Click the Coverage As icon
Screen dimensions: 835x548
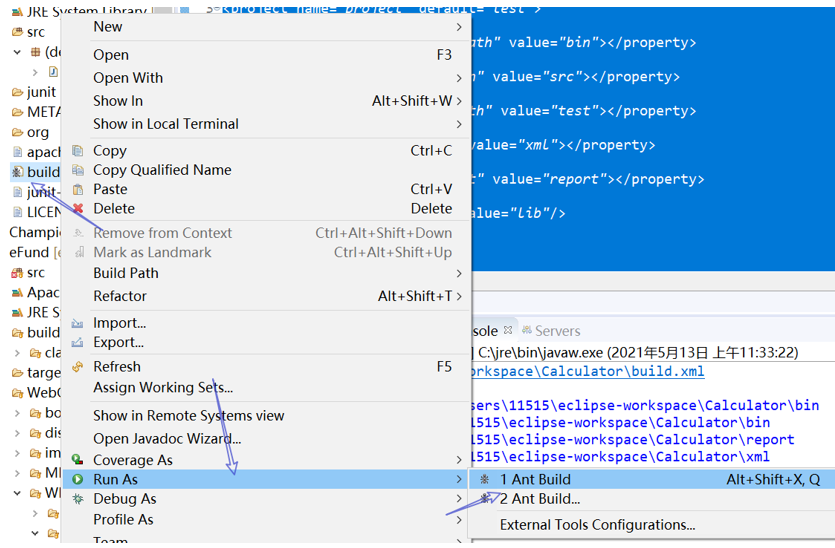pos(78,460)
